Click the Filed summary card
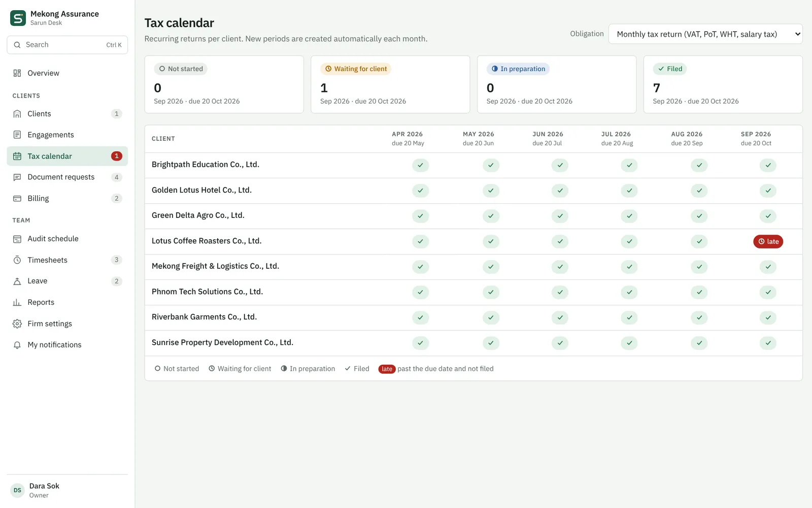 723,84
